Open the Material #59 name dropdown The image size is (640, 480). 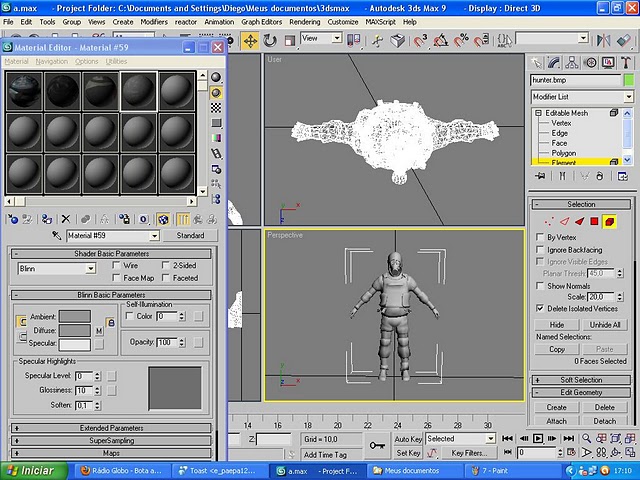(x=154, y=236)
